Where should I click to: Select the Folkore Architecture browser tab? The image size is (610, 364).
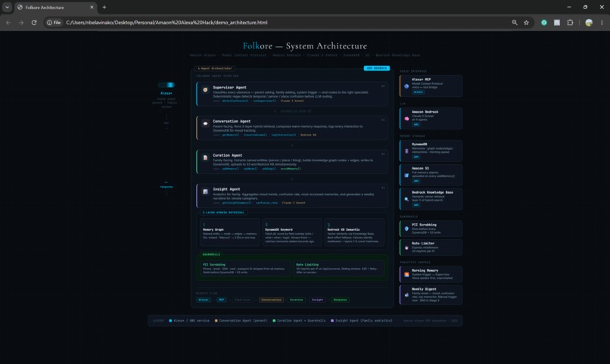[x=56, y=8]
